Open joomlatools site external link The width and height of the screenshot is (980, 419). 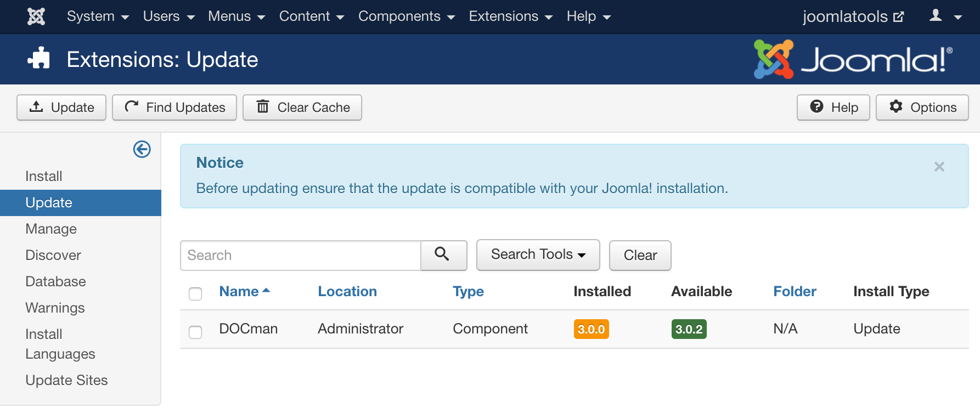click(x=852, y=16)
